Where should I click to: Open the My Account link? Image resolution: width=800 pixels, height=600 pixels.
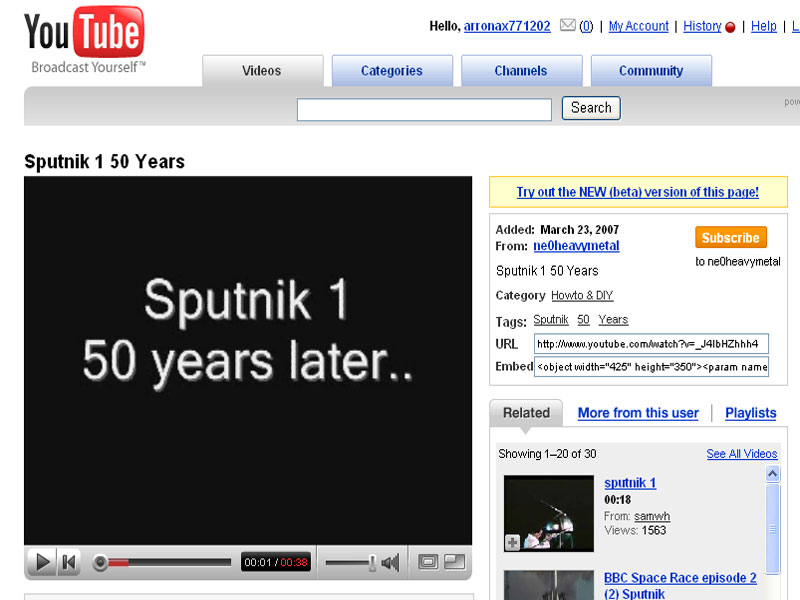click(638, 26)
